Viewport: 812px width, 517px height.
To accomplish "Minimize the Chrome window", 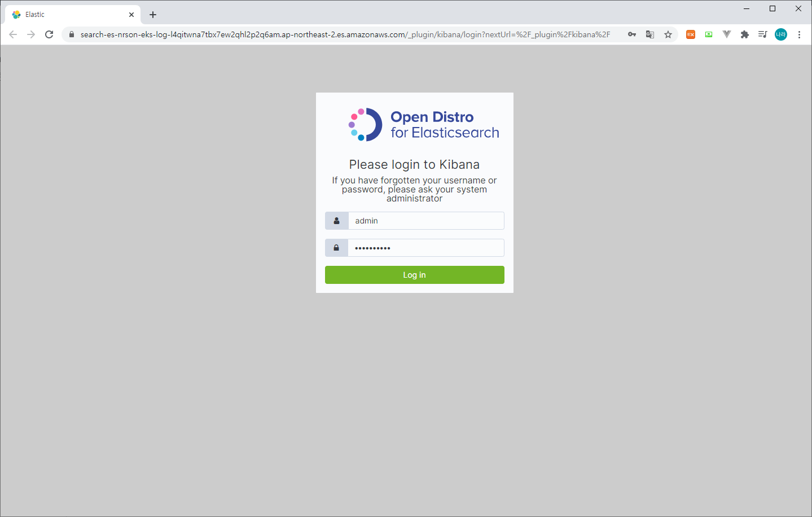I will point(747,8).
